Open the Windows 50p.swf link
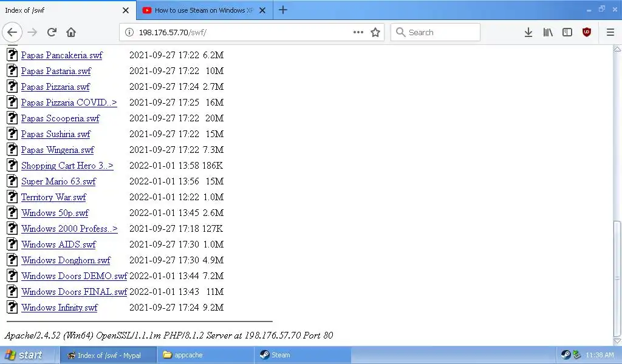 click(55, 213)
